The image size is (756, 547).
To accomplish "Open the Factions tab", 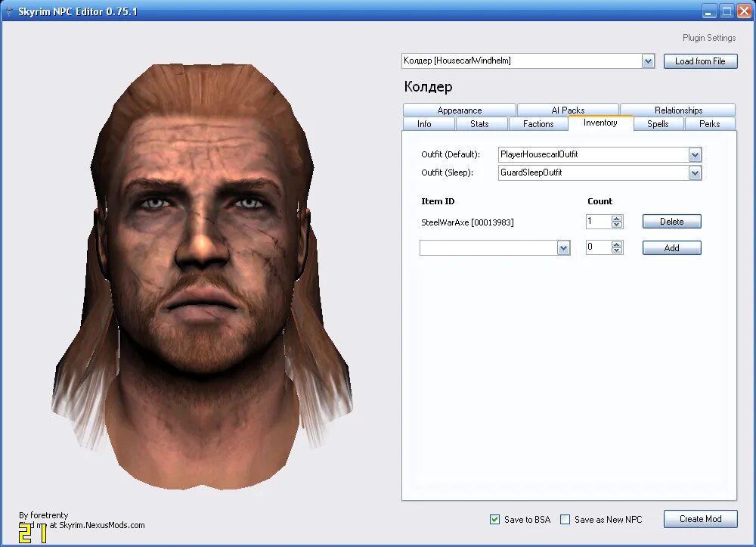I will (538, 124).
